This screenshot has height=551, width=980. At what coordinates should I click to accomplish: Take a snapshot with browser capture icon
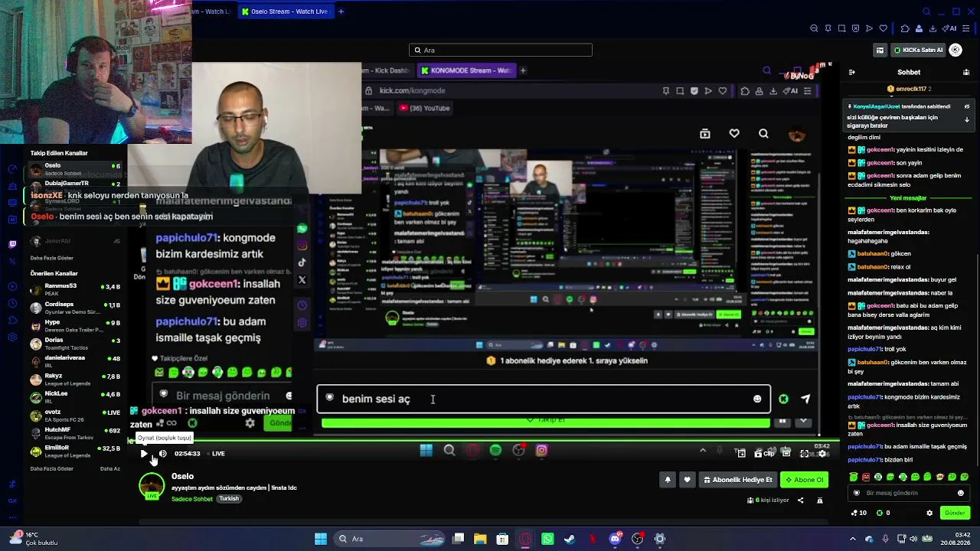coord(842,28)
